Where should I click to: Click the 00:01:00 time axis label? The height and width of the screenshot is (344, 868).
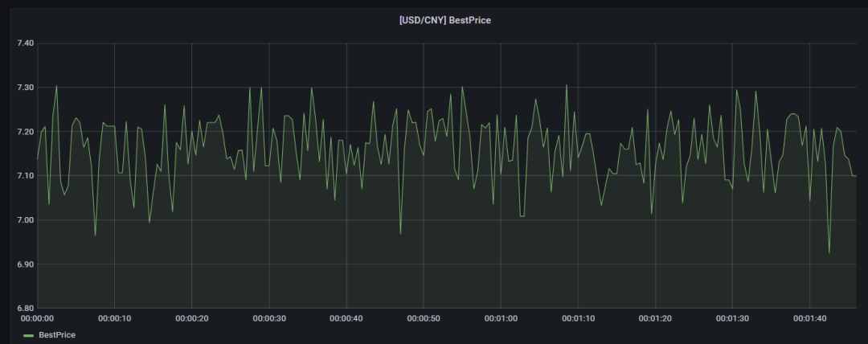point(501,318)
